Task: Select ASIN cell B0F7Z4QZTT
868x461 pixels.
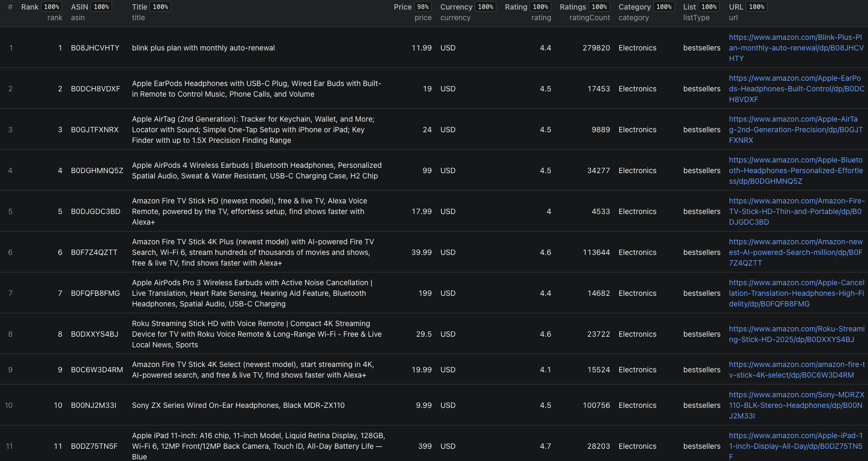Action: click(x=95, y=252)
